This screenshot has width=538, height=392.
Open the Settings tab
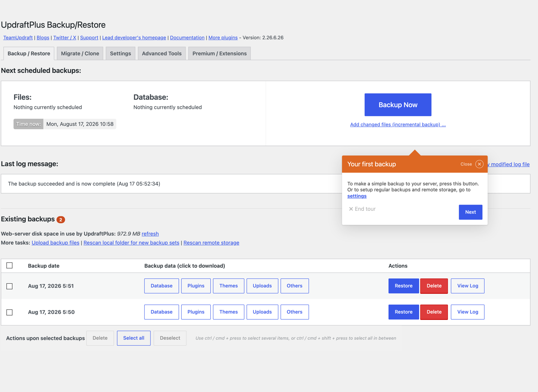pyautogui.click(x=120, y=53)
